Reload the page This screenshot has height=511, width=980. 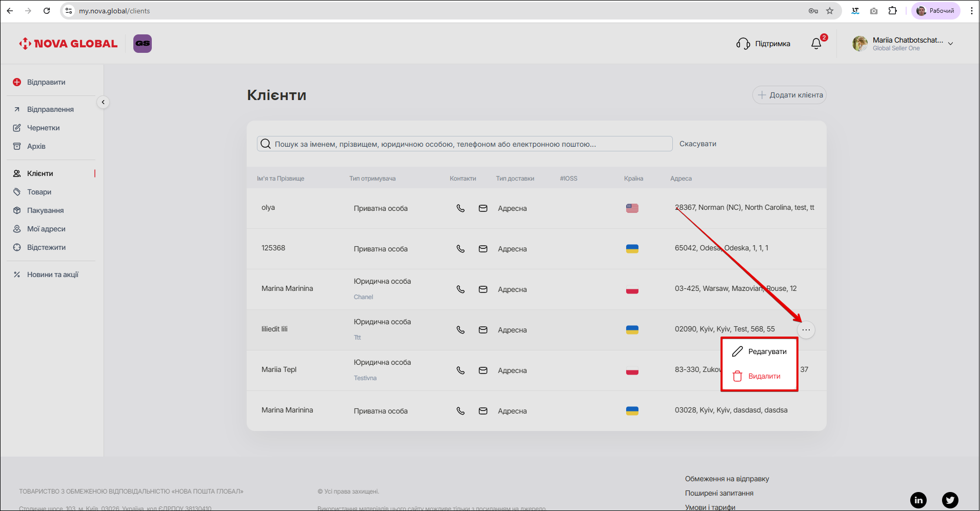tap(47, 11)
